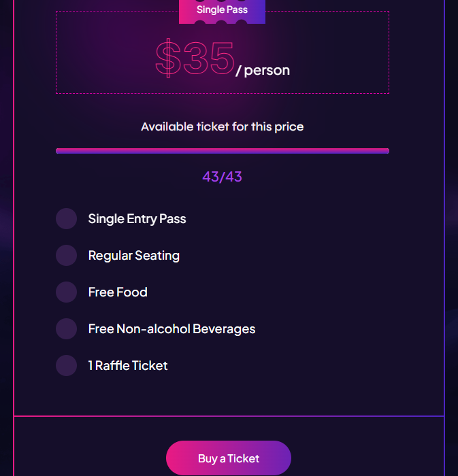Click the circle bullet next to 1 Raffle Ticket
The image size is (458, 476).
coord(66,366)
